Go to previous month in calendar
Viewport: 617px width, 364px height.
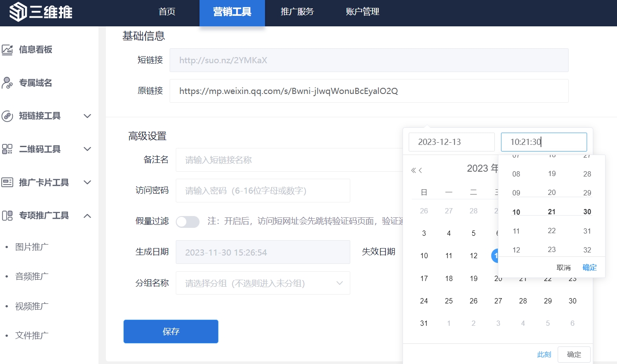pos(421,170)
